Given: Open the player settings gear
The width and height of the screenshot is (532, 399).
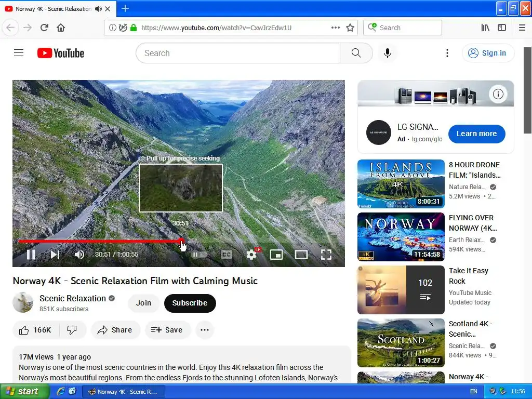Looking at the screenshot, I should tap(251, 255).
